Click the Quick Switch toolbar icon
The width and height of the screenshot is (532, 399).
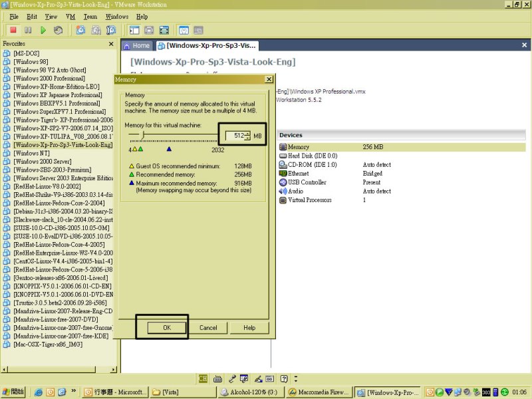point(149,30)
